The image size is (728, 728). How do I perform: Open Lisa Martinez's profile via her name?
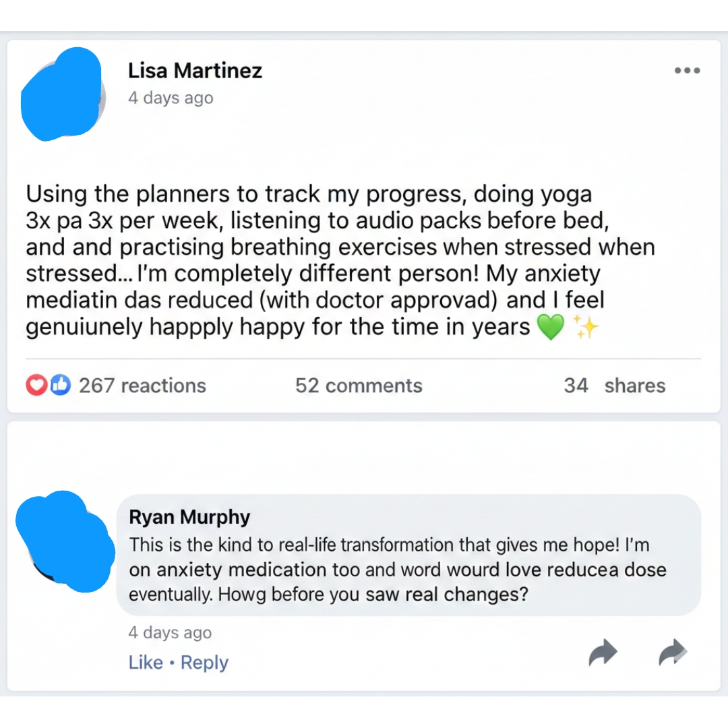click(x=195, y=70)
